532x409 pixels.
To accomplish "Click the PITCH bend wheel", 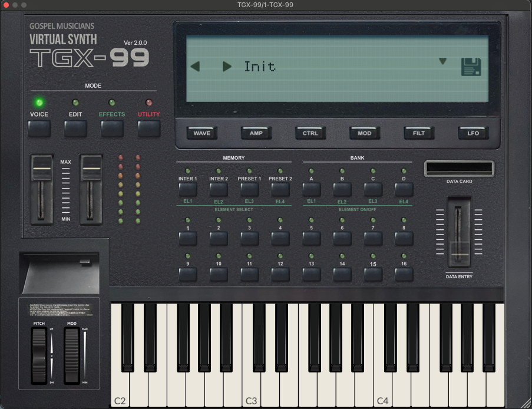I will tap(39, 355).
